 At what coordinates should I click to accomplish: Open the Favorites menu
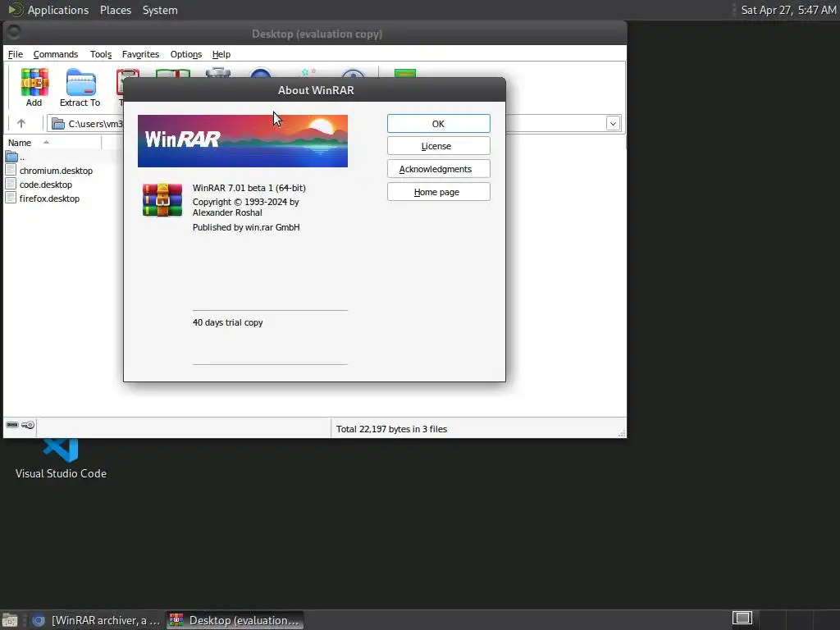click(140, 54)
